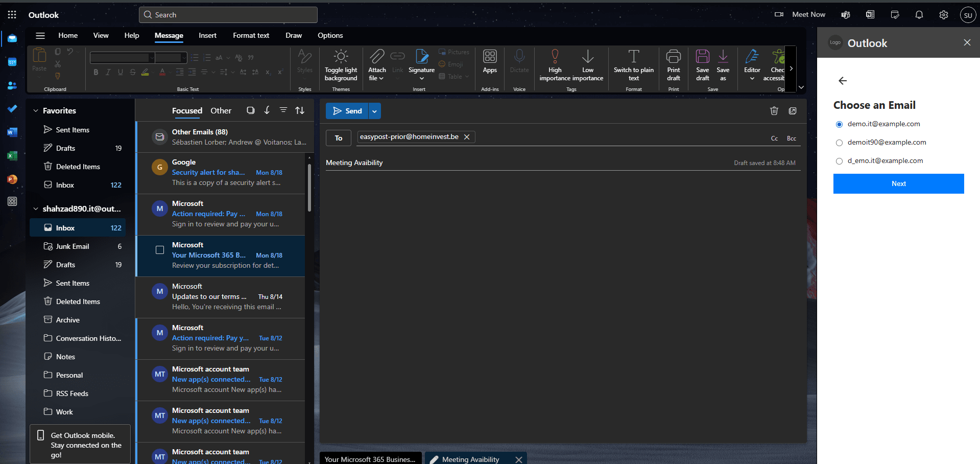Toggle the hamburger navigation pane button

[40, 35]
